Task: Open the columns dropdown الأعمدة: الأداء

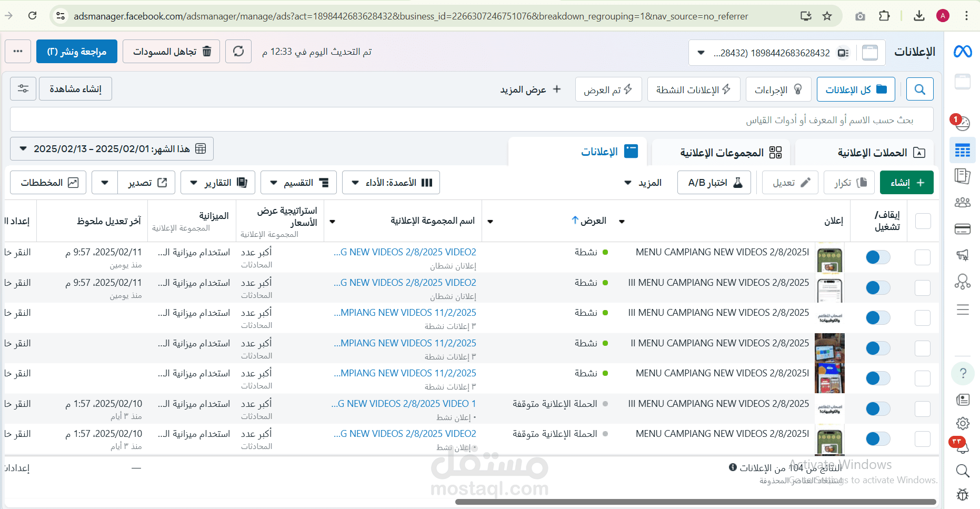Action: coord(391,183)
